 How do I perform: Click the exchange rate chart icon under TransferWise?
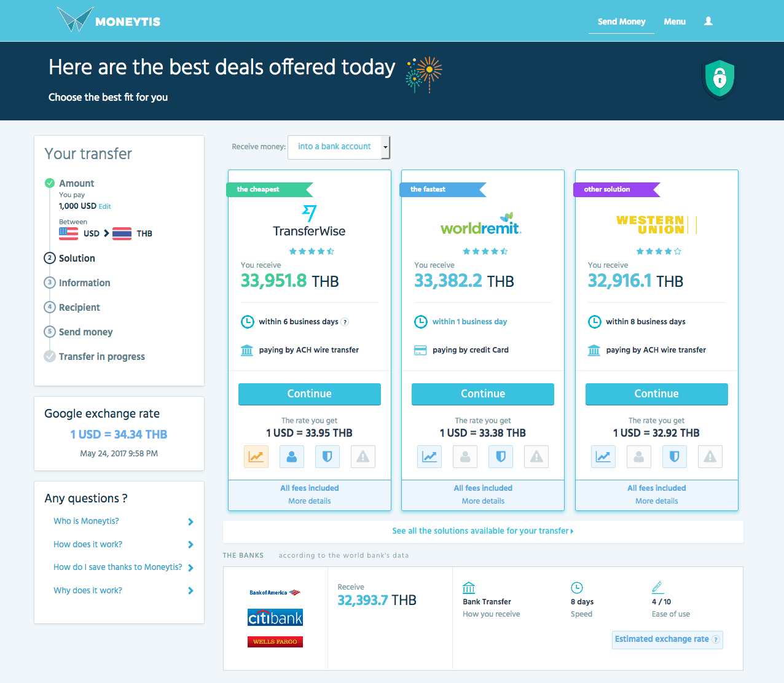pyautogui.click(x=256, y=456)
